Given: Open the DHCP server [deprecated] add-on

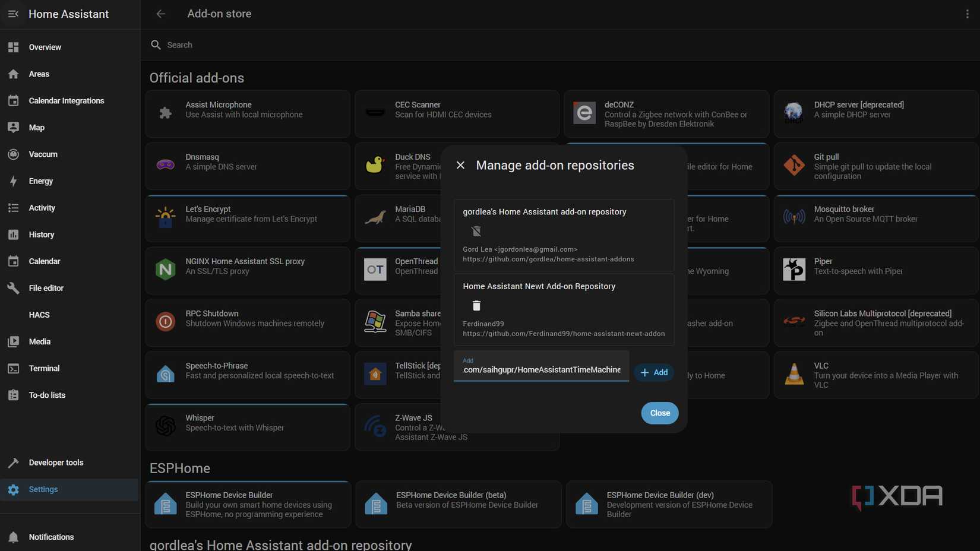Looking at the screenshot, I should point(876,114).
